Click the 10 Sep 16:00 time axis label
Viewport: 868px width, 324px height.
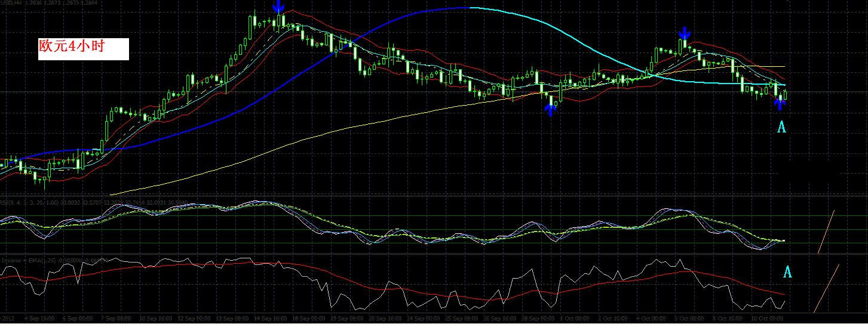pos(156,318)
